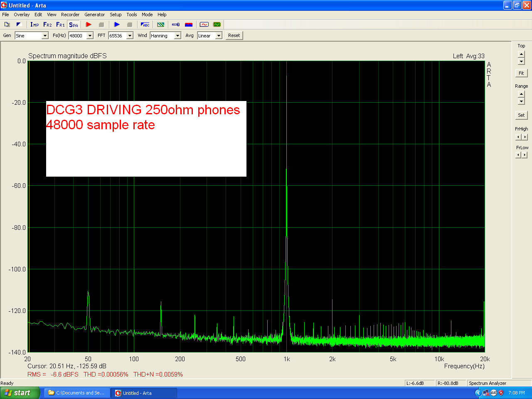Screen dimensions: 532x399
Task: Click the red-blue spectrum toolbar icon
Action: click(x=189, y=25)
